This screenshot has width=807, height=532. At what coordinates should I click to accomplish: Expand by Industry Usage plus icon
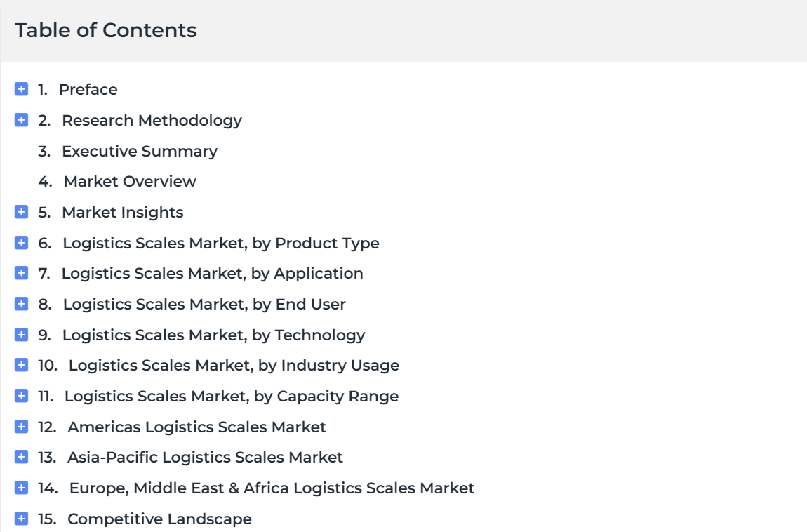[21, 365]
